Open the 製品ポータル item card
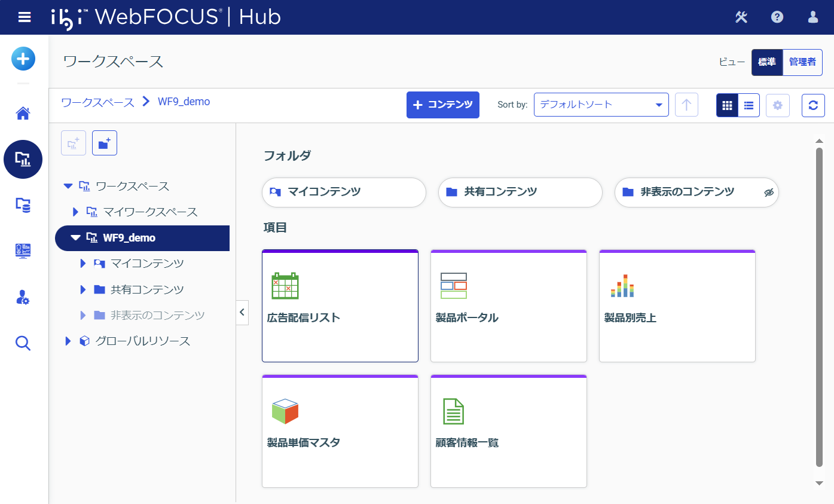This screenshot has width=834, height=504. click(x=509, y=306)
